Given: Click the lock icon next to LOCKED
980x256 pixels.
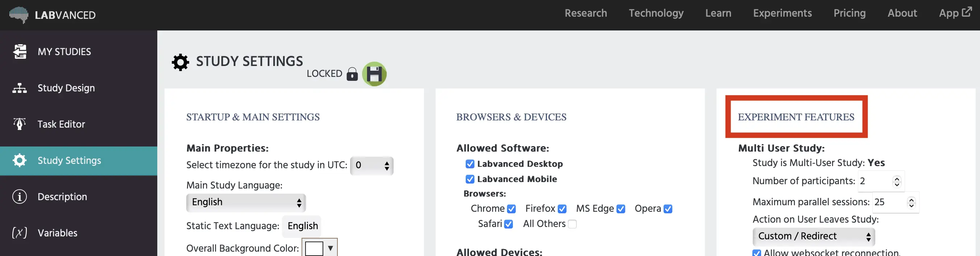Looking at the screenshot, I should [352, 74].
